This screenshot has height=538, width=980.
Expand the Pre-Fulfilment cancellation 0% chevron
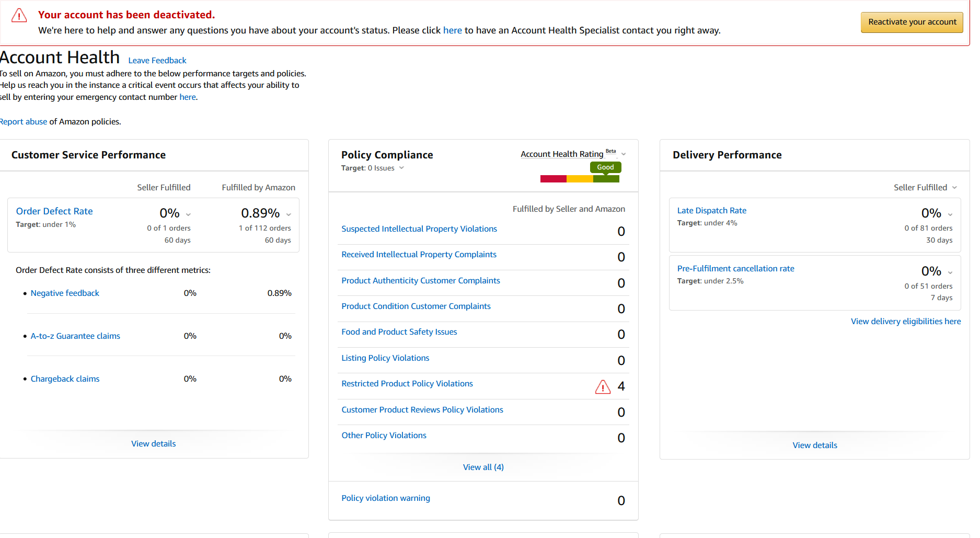[950, 272]
